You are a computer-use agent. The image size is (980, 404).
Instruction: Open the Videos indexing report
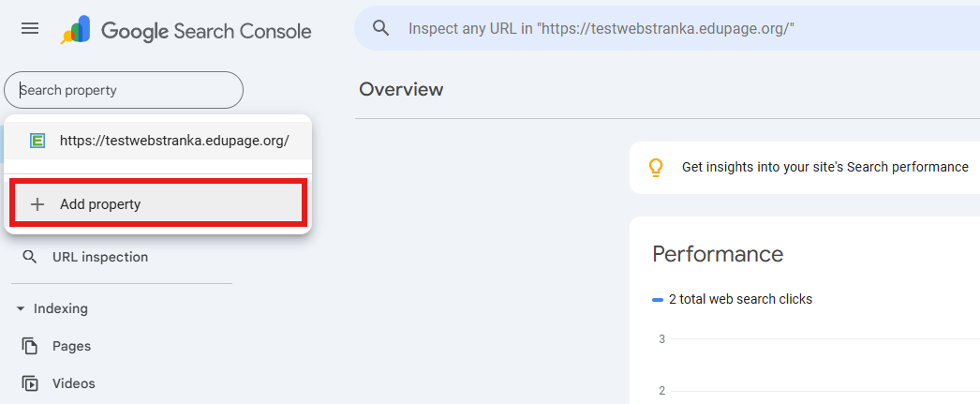click(x=73, y=383)
